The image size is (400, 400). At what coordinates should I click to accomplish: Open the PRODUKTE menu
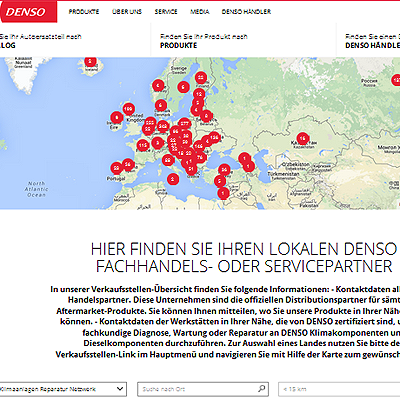point(84,12)
